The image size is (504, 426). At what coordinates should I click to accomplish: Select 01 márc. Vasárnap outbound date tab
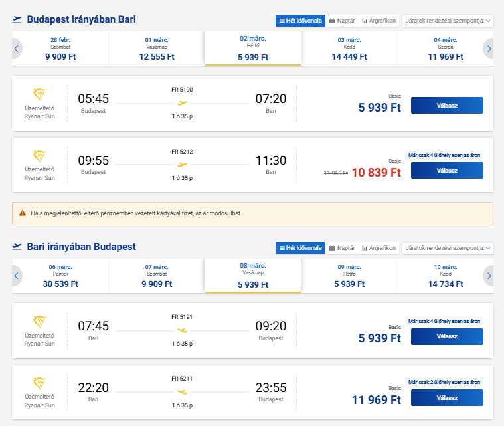click(157, 49)
